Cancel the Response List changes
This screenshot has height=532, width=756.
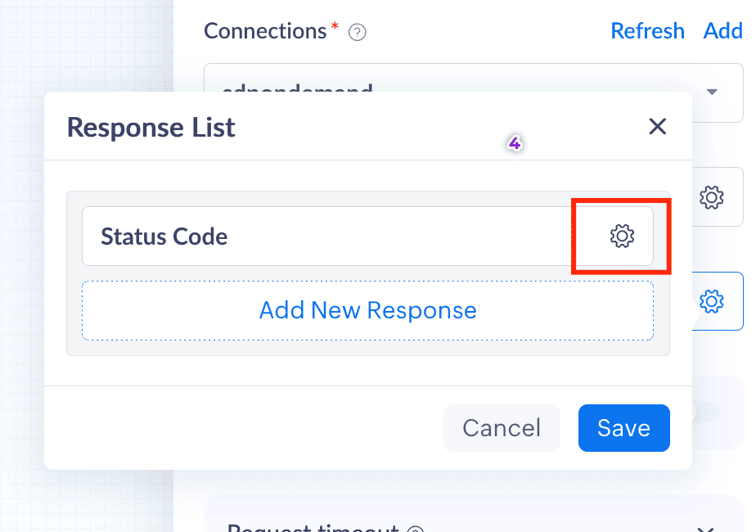point(502,427)
